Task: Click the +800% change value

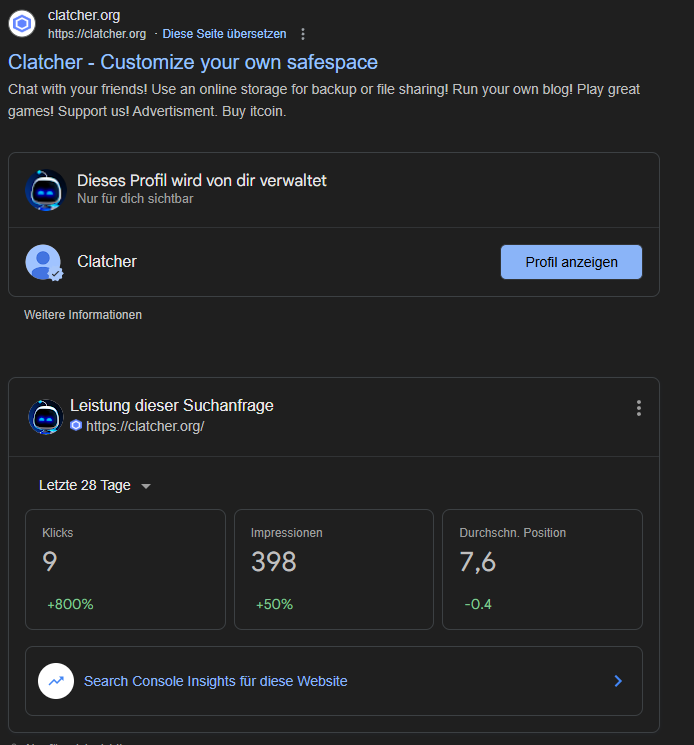Action: (70, 604)
